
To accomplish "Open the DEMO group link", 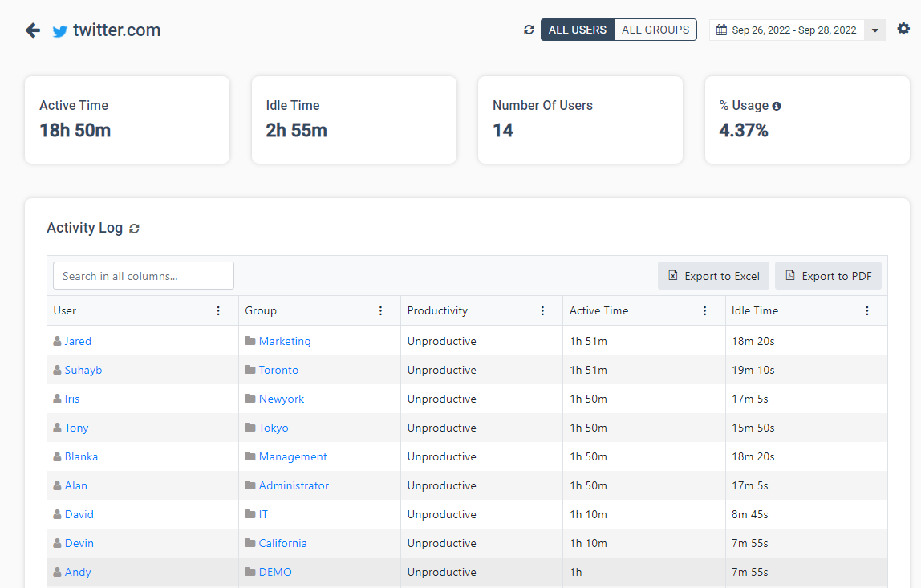I will click(275, 572).
